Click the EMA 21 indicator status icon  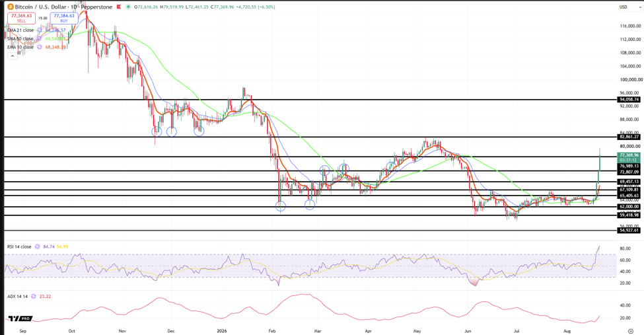40,30
